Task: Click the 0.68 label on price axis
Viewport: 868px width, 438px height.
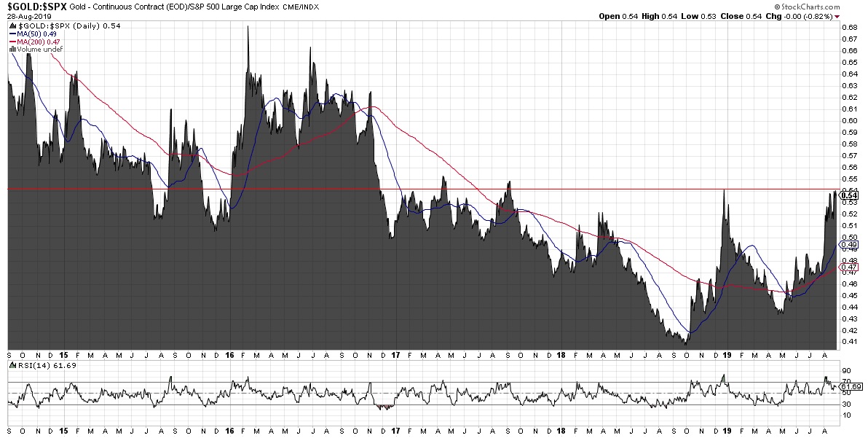Action: pos(848,28)
